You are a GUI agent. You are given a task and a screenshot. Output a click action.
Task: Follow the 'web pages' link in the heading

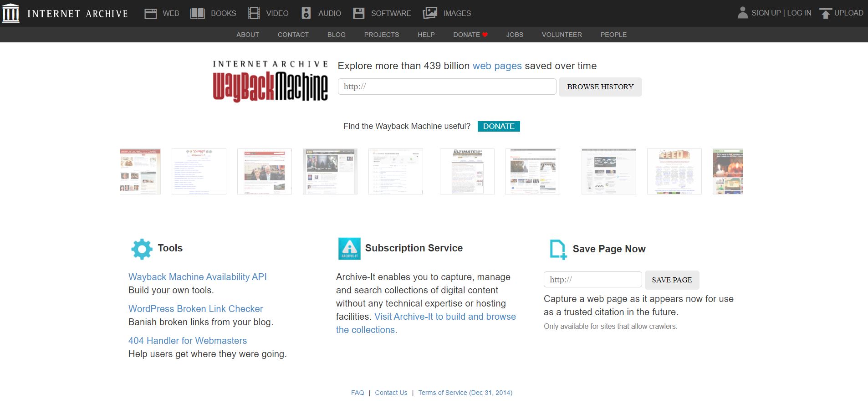click(x=497, y=66)
